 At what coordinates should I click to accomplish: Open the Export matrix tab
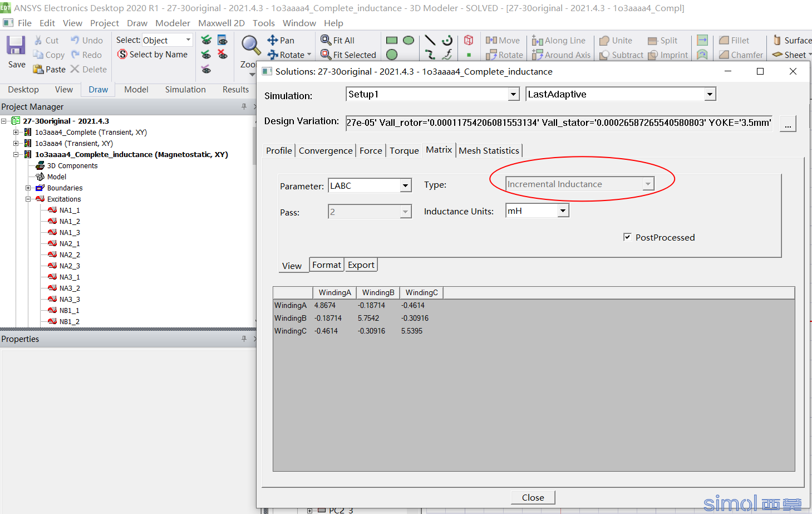click(361, 265)
